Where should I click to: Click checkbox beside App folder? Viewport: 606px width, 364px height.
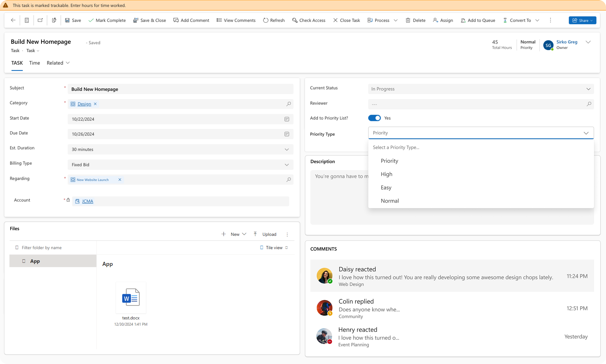pos(24,261)
